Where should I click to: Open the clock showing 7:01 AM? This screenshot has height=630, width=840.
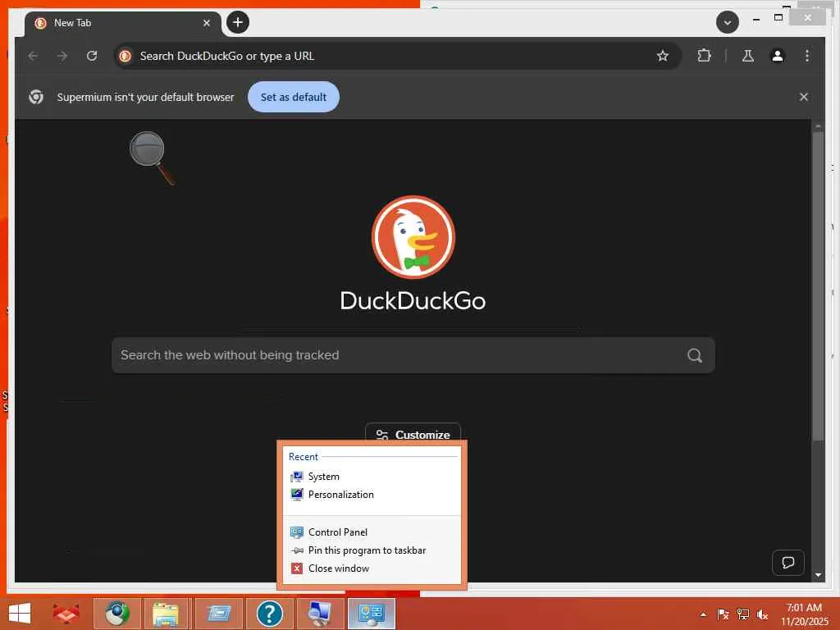804,614
